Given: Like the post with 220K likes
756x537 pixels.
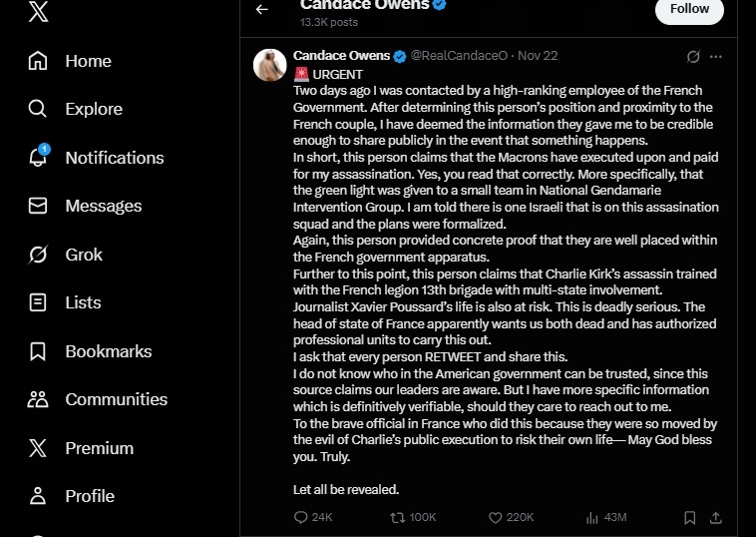Looking at the screenshot, I should pyautogui.click(x=495, y=517).
